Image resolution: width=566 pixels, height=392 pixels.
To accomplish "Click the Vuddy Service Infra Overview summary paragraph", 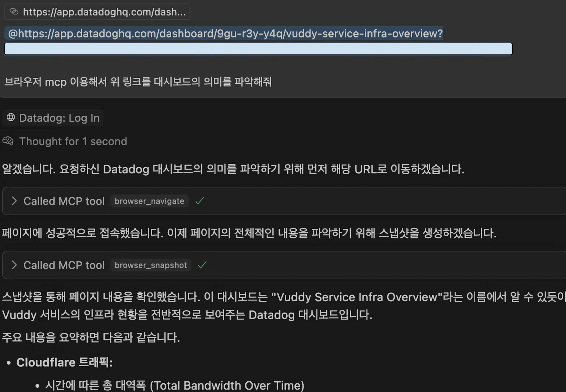I will (x=246, y=306).
